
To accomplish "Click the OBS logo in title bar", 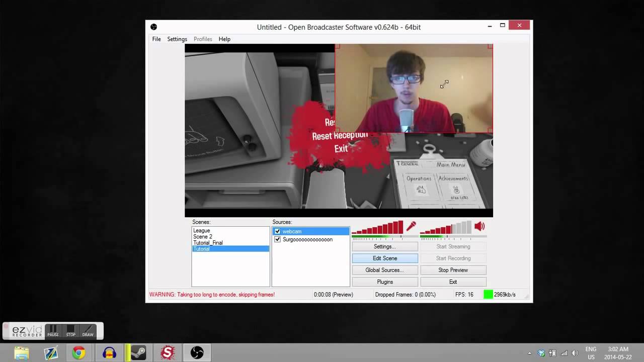I will (x=154, y=27).
